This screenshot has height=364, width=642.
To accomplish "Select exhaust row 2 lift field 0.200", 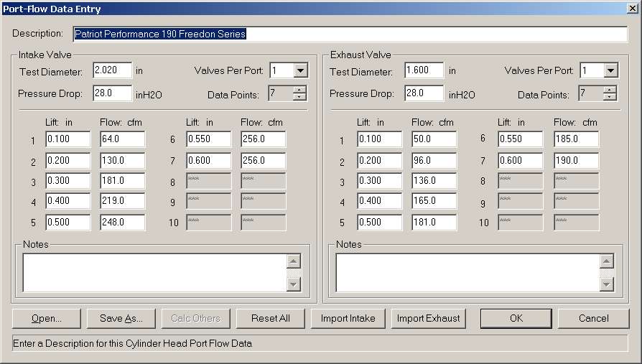I will (380, 161).
